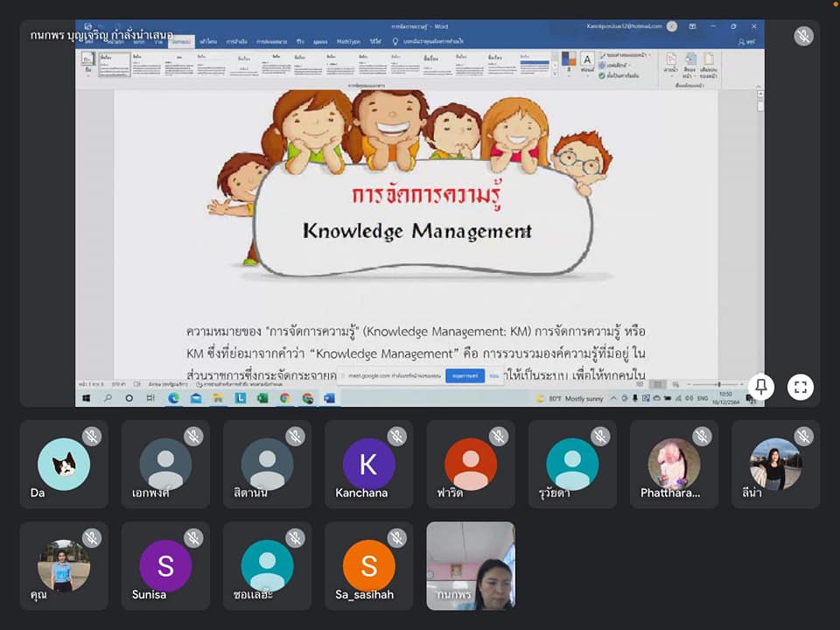Screen dimensions: 840x630
Task: Click the presenter's muted mic icon at top right
Action: [803, 36]
